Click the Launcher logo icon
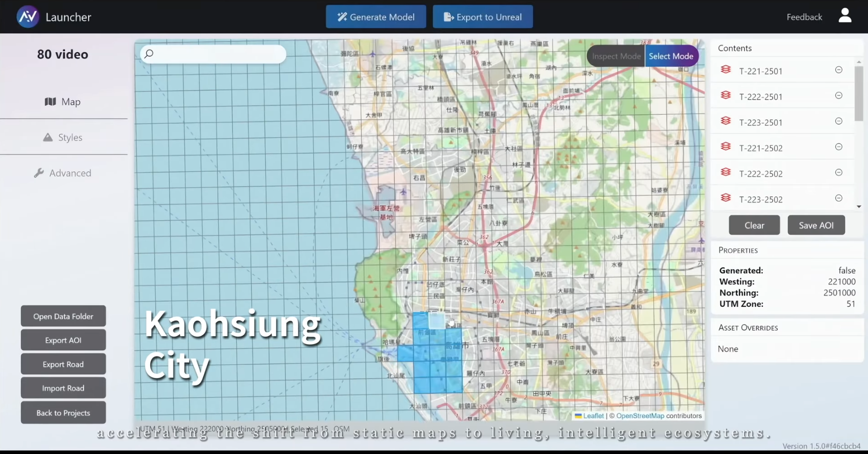 [x=28, y=17]
